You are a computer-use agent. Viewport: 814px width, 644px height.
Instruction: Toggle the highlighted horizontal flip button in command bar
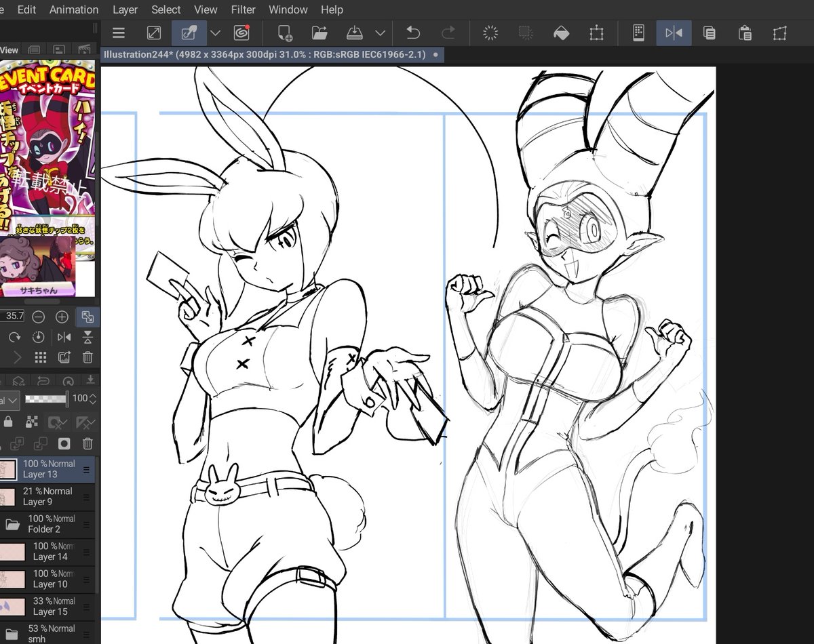(674, 33)
